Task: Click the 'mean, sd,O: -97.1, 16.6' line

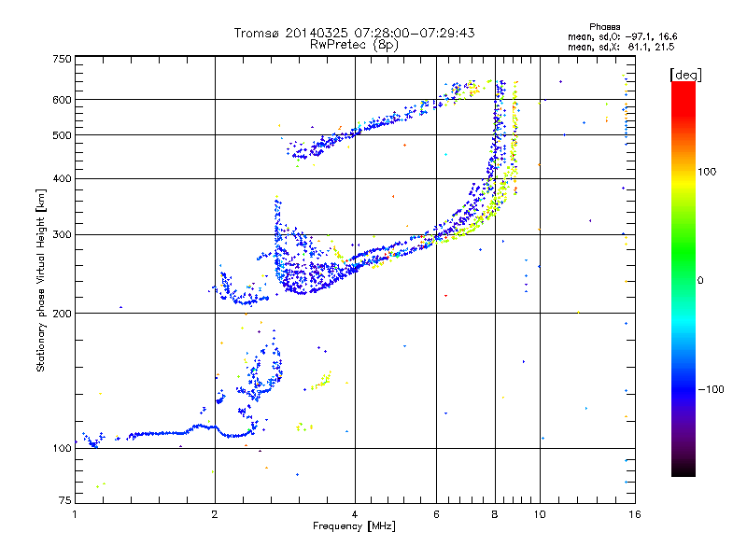Action: click(x=622, y=36)
